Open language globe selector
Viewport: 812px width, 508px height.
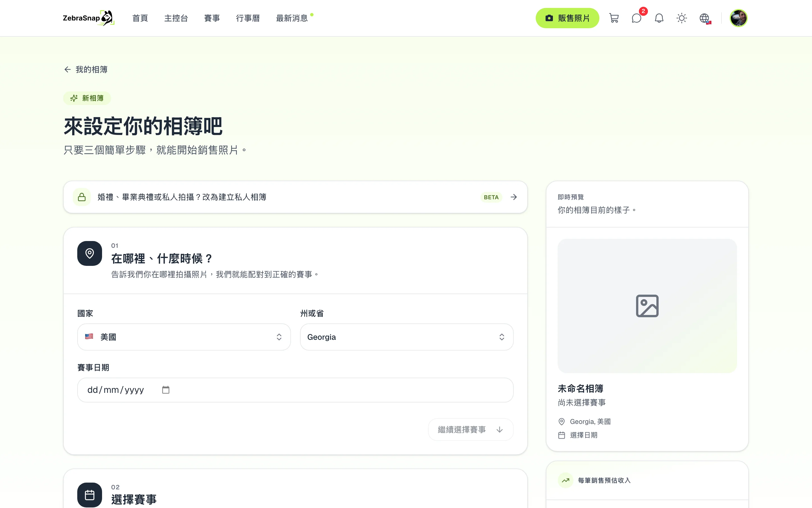704,18
